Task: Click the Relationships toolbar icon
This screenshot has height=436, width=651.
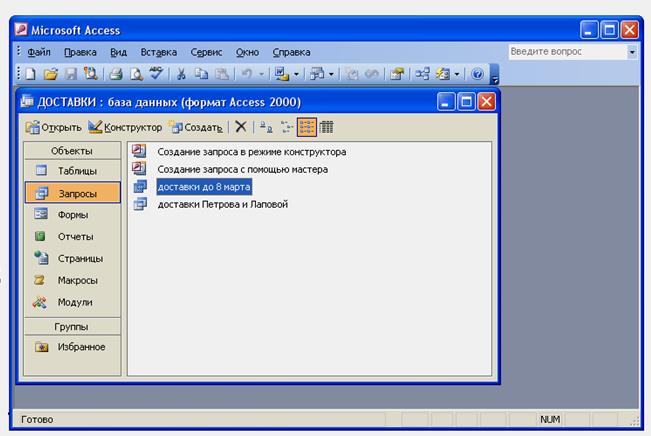Action: tap(422, 74)
